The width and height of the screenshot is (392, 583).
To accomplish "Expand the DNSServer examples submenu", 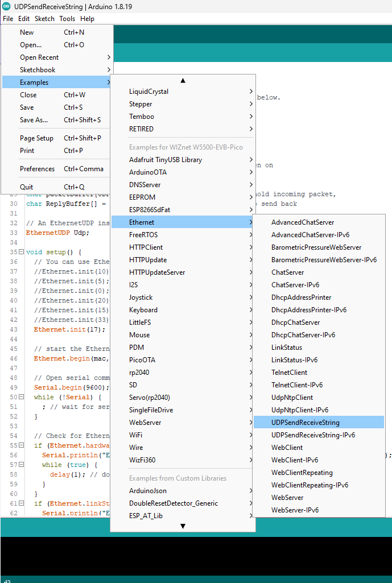I will point(183,185).
